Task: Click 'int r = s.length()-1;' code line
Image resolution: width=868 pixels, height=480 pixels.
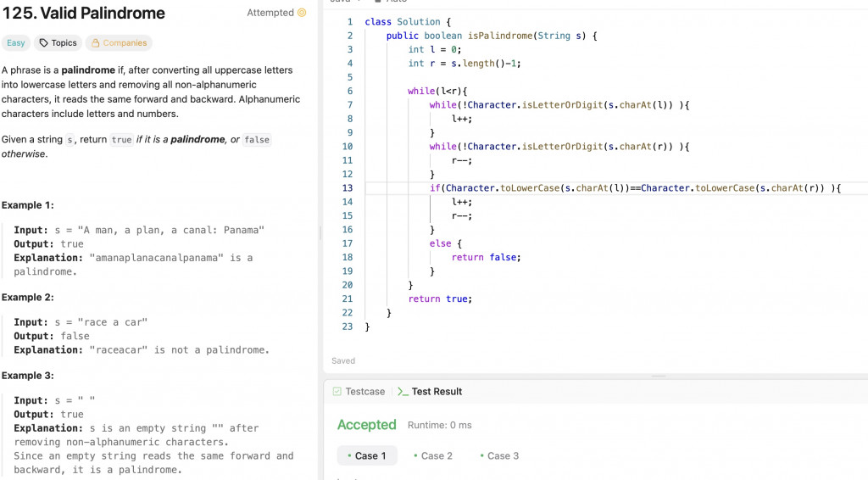Action: pos(465,63)
